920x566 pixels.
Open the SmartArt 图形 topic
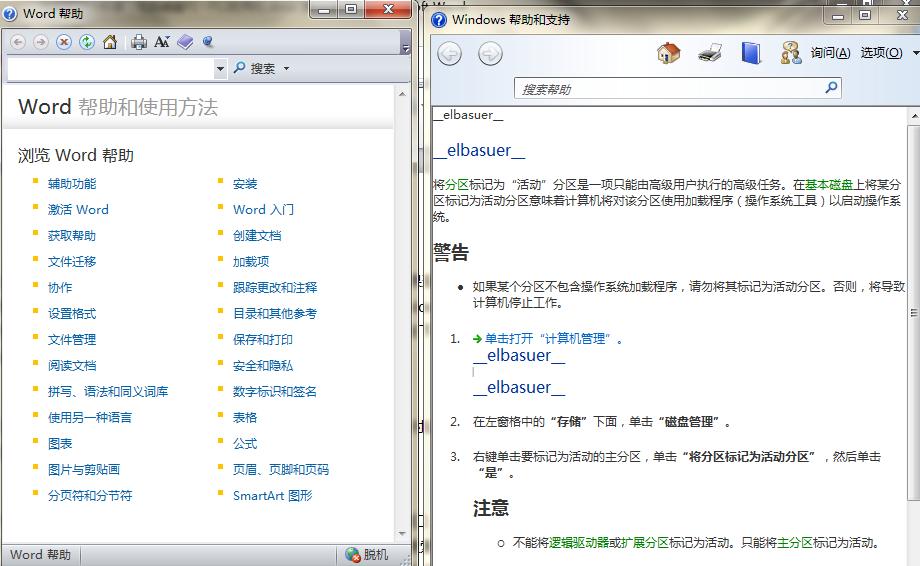click(x=273, y=496)
